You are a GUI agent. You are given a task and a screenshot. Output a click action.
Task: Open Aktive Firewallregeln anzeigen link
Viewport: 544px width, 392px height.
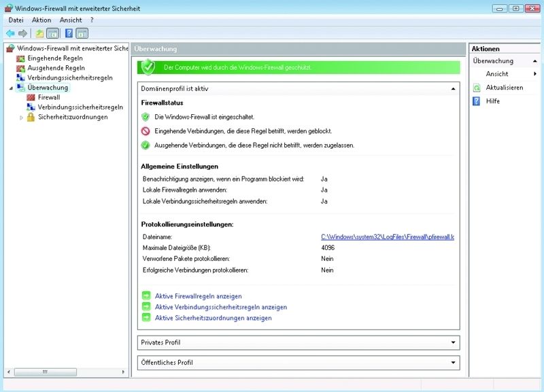click(198, 296)
